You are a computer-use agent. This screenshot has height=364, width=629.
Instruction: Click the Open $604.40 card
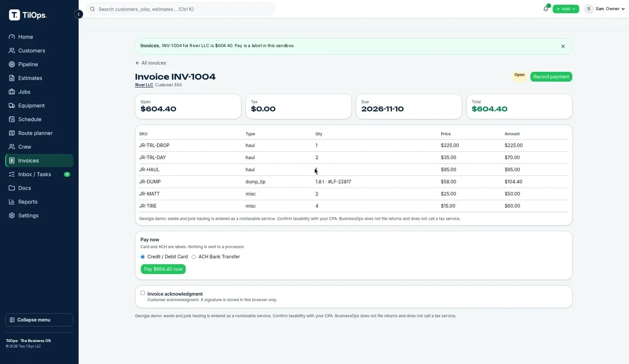coord(188,106)
